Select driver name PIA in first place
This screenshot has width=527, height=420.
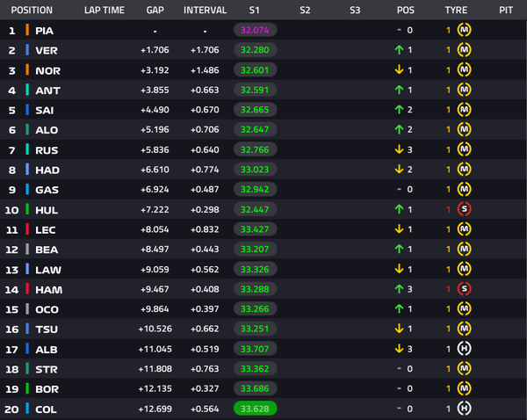click(45, 31)
